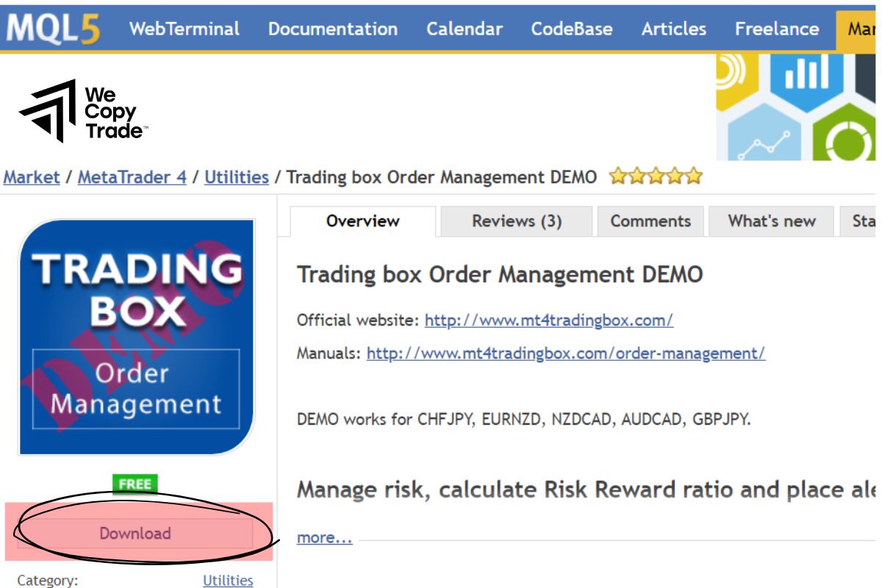Switch to the Comments tab

click(650, 220)
